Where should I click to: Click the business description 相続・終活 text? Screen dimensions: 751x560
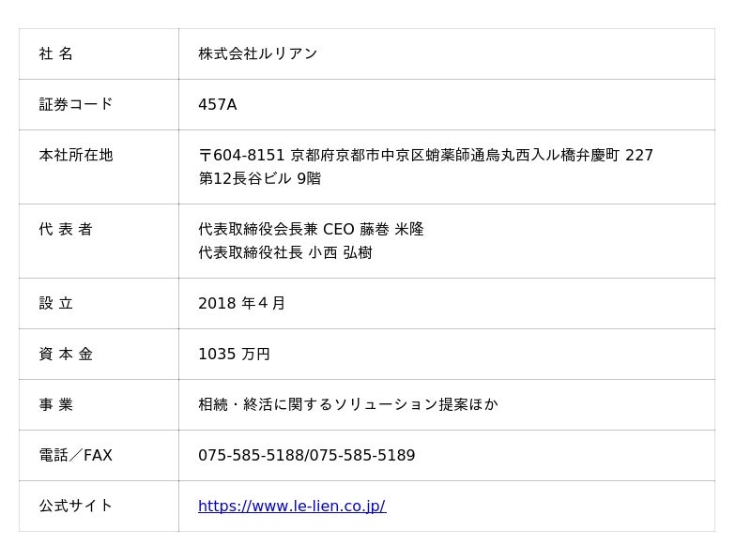347,405
